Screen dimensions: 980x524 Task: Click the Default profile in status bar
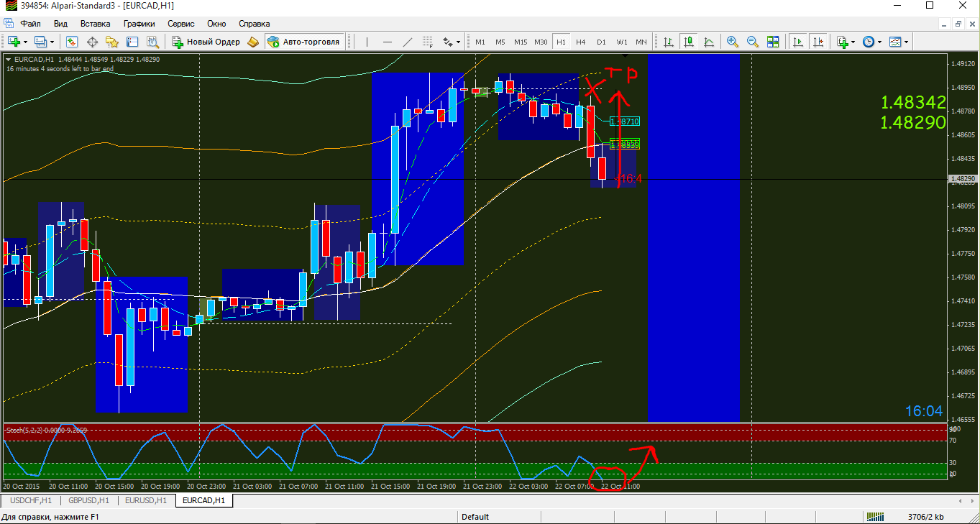point(475,517)
